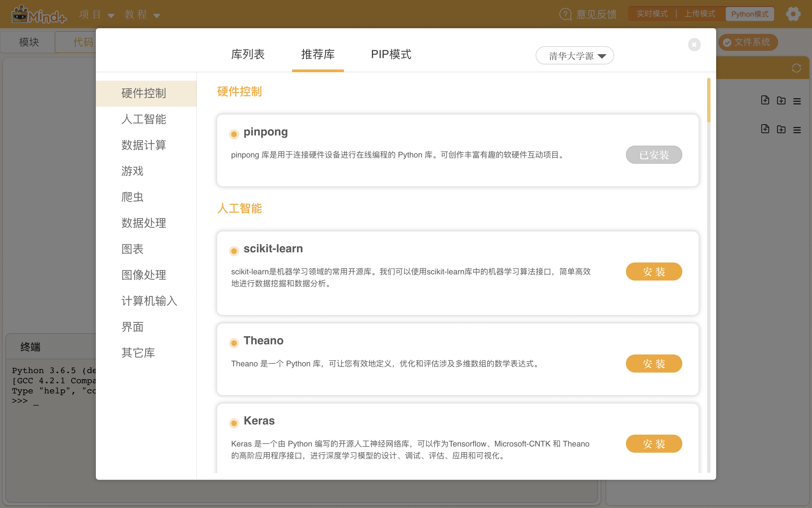This screenshot has height=508, width=812.
Task: Click the pinpong description text
Action: tap(398, 155)
